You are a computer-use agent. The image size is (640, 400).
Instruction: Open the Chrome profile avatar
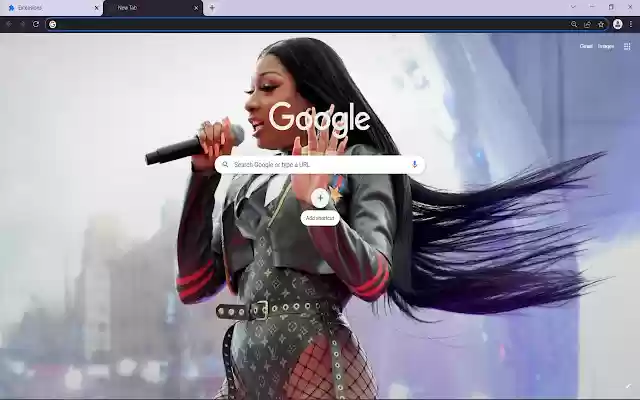click(x=618, y=24)
